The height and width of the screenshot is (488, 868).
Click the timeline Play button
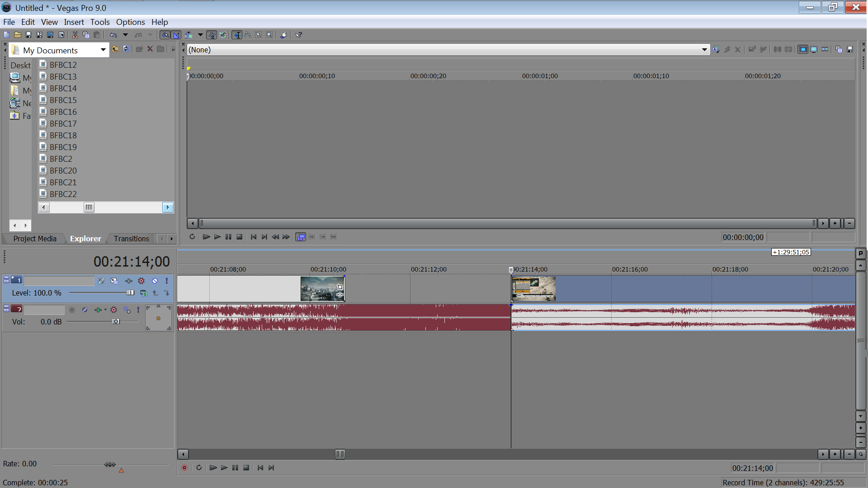tap(224, 468)
